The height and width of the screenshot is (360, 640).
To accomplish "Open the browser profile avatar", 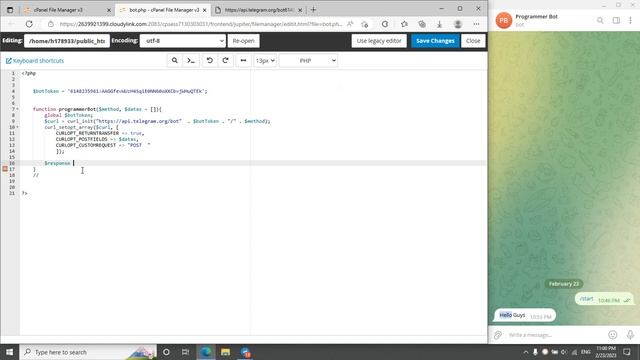I will tap(458, 24).
